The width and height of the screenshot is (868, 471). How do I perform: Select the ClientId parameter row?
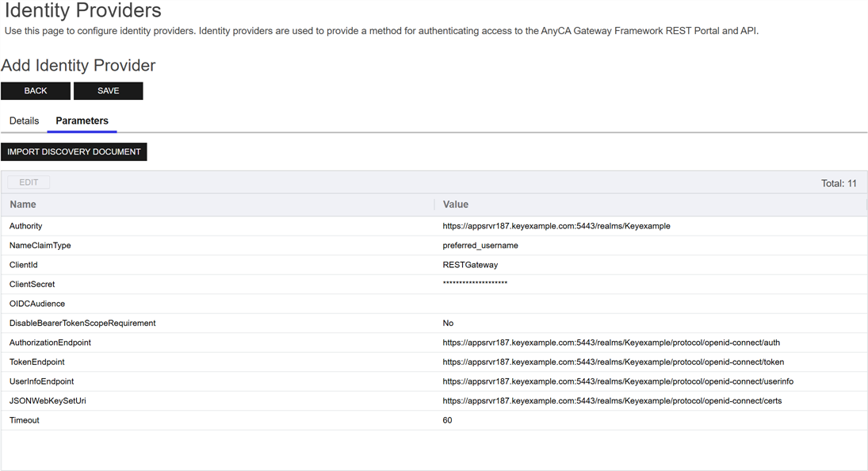(24, 265)
